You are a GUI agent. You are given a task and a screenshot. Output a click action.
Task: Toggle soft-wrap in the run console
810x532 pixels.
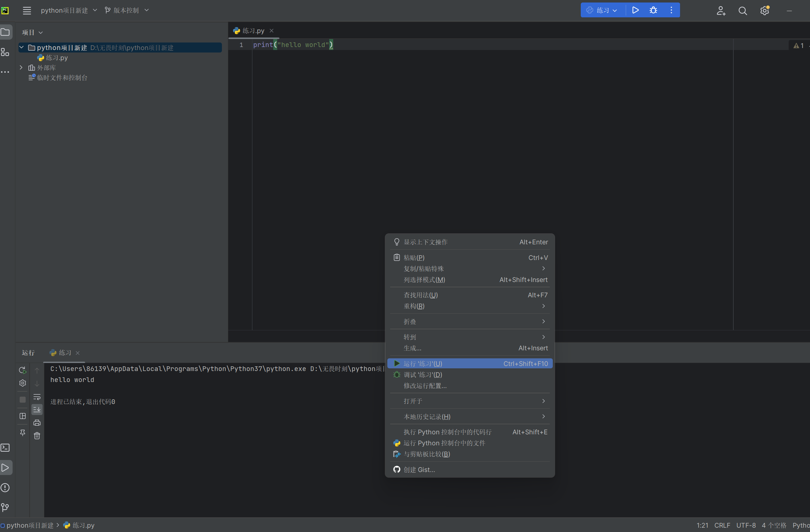[x=37, y=397]
